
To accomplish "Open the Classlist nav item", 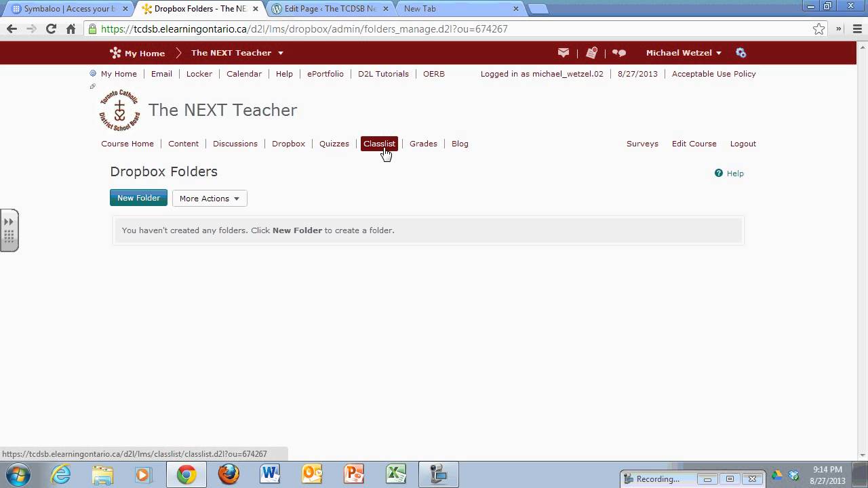I will tap(379, 144).
